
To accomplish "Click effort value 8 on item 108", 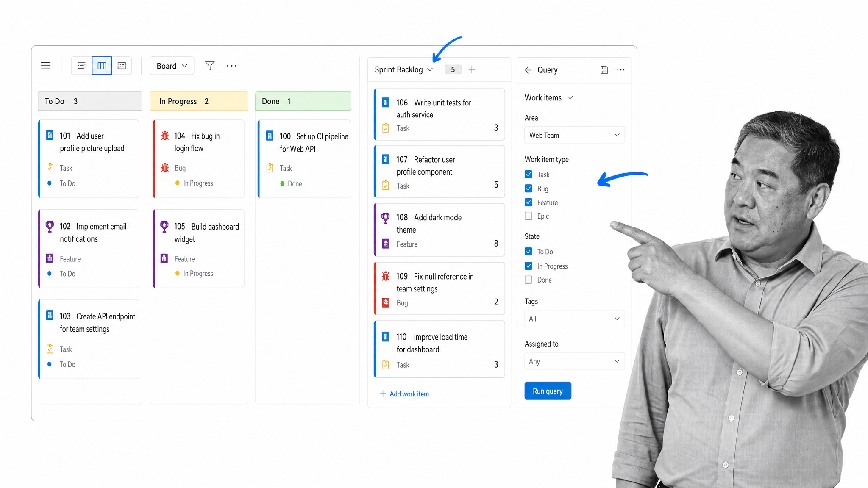I will click(x=496, y=244).
